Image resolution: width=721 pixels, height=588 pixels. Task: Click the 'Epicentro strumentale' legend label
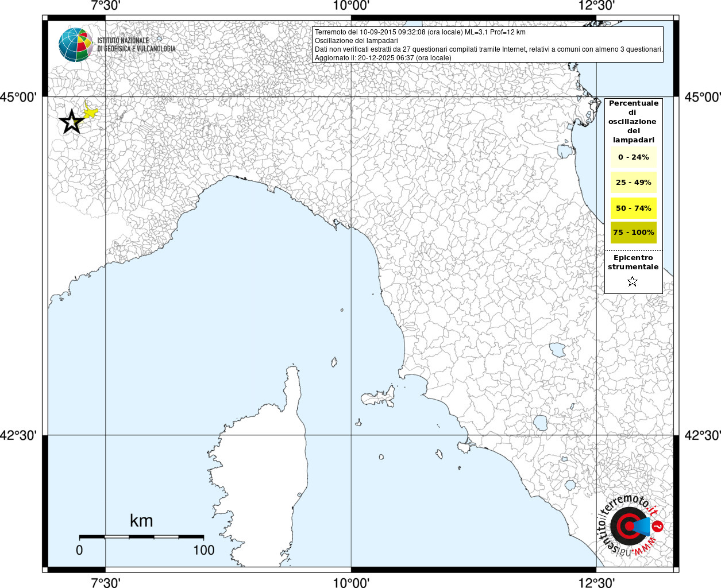[633, 262]
